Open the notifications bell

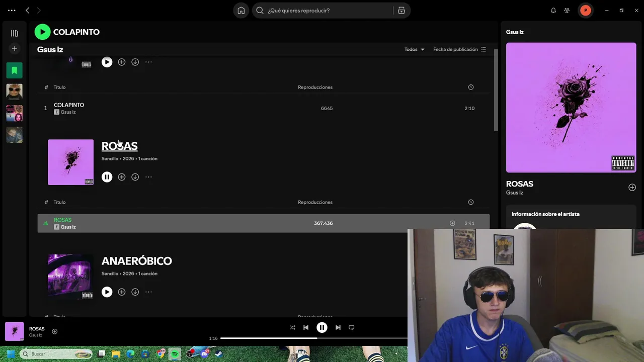pyautogui.click(x=553, y=10)
